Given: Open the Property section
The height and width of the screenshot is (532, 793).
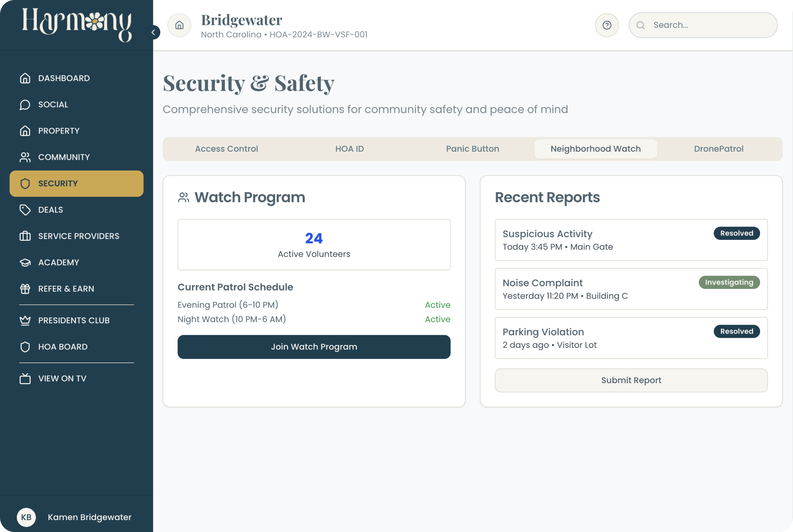Looking at the screenshot, I should point(58,131).
